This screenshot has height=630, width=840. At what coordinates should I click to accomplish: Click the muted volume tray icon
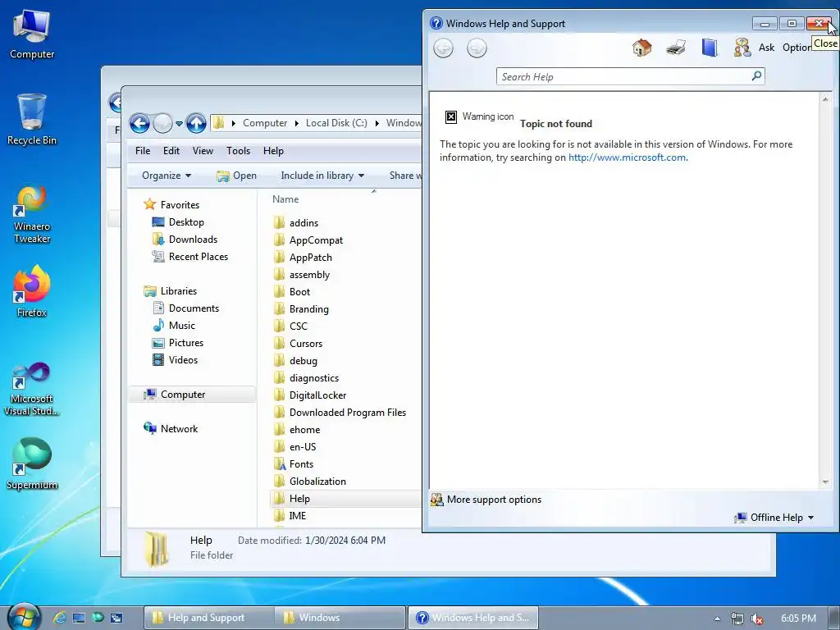click(756, 619)
